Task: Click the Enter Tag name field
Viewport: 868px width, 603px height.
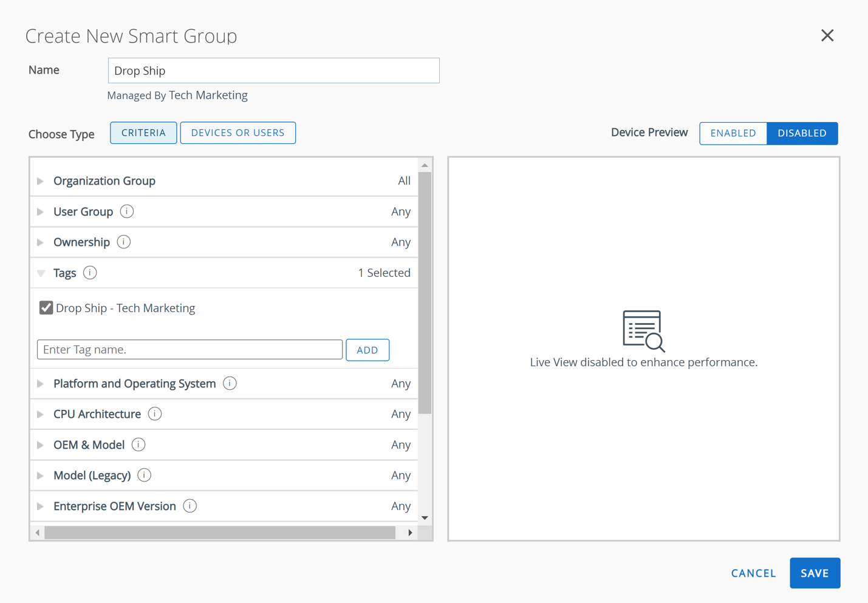Action: tap(189, 349)
